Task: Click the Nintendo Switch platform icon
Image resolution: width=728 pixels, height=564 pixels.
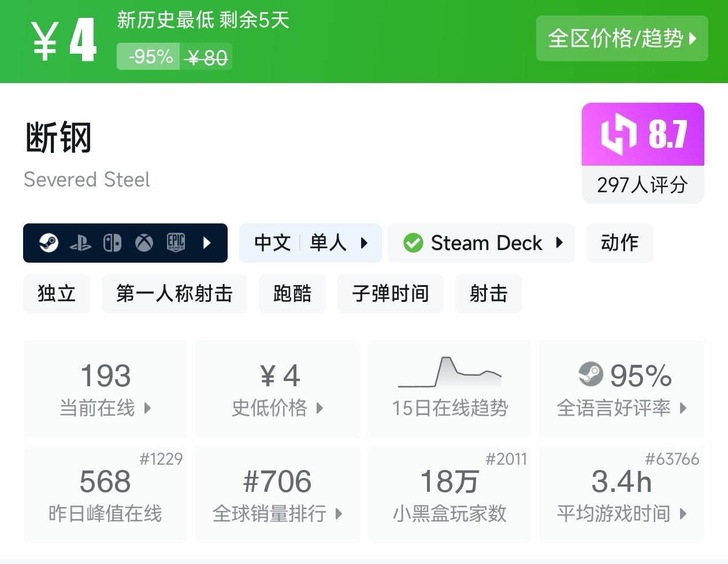Action: tap(112, 243)
